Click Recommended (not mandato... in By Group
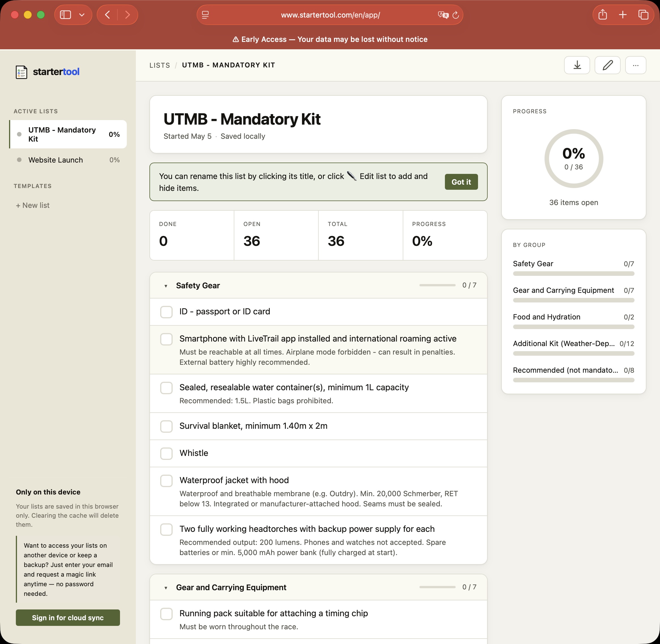 coord(573,374)
